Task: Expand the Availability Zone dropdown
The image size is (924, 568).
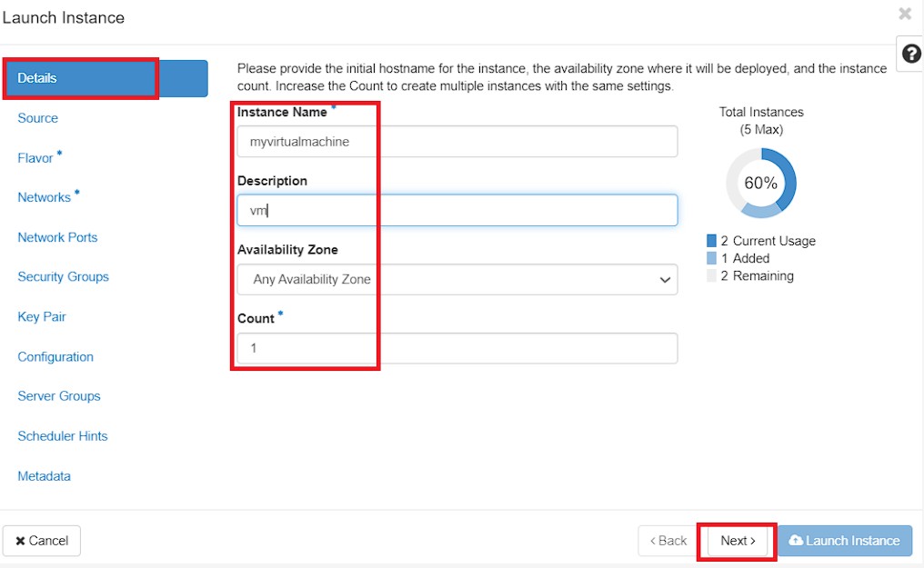Action: pos(457,279)
